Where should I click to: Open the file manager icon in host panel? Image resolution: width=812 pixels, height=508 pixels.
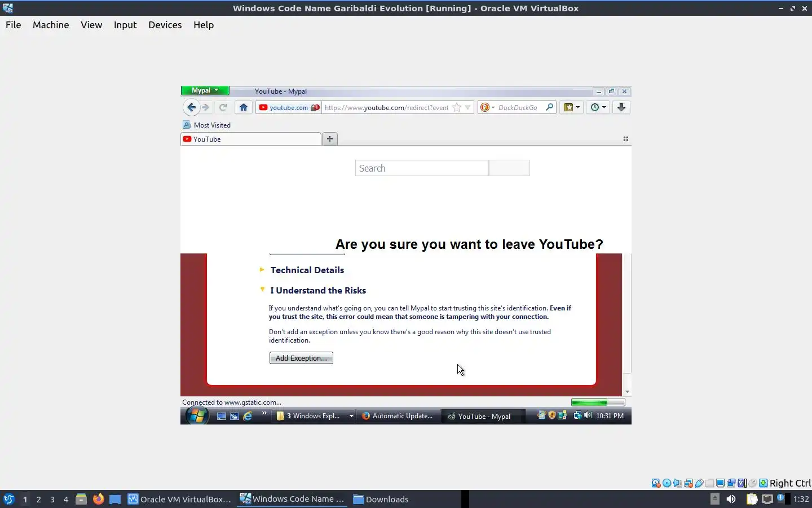[x=81, y=499]
